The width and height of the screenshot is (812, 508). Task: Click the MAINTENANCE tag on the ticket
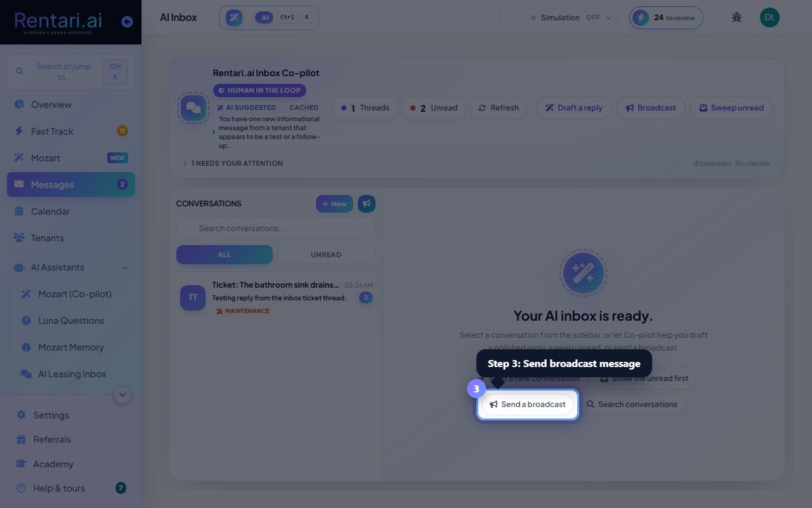[x=242, y=311]
